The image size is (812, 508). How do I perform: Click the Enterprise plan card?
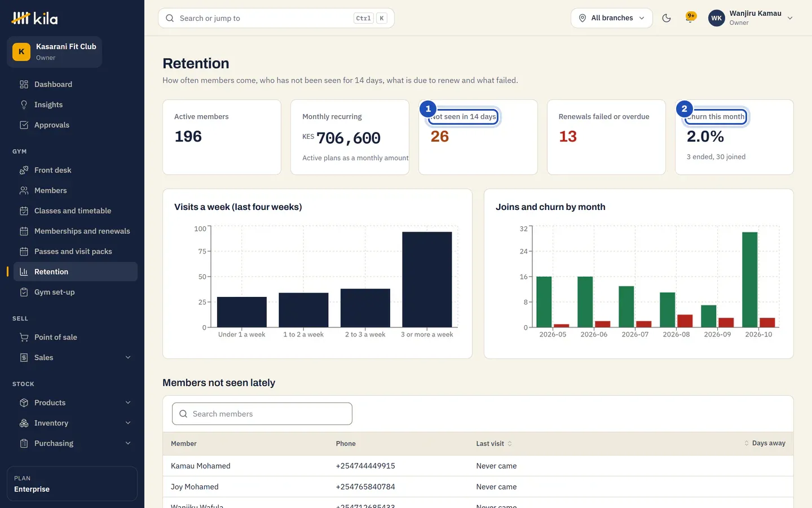(72, 484)
